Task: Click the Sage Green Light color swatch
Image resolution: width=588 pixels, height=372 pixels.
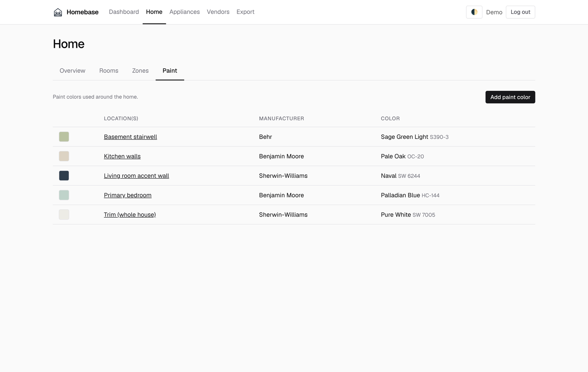Action: coord(64,137)
